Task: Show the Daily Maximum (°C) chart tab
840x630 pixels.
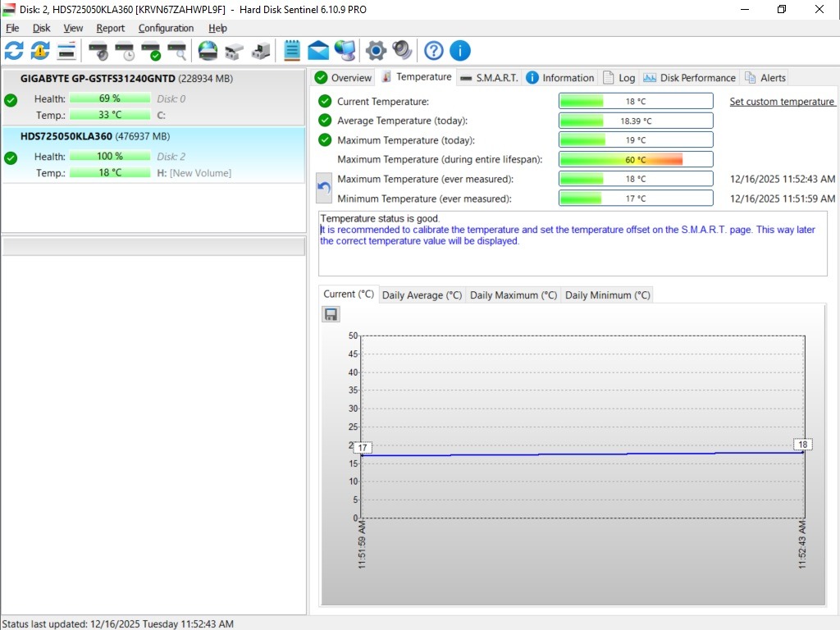Action: (x=513, y=295)
